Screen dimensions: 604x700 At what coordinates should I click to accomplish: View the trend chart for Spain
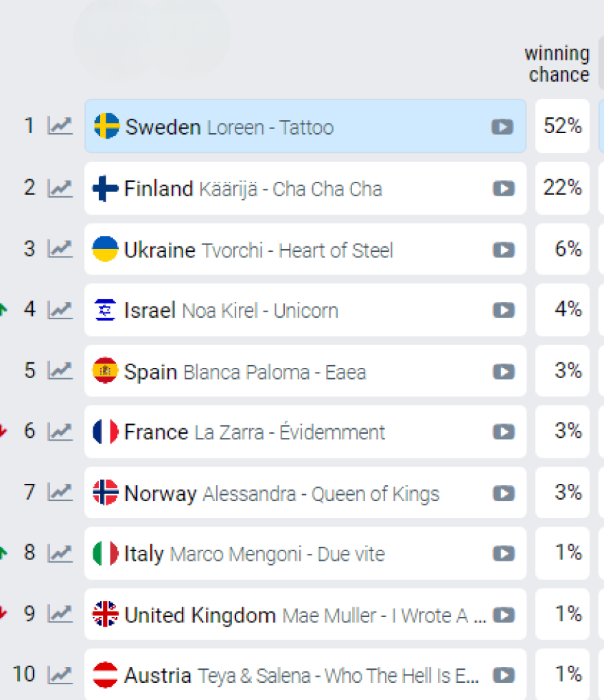pyautogui.click(x=60, y=371)
